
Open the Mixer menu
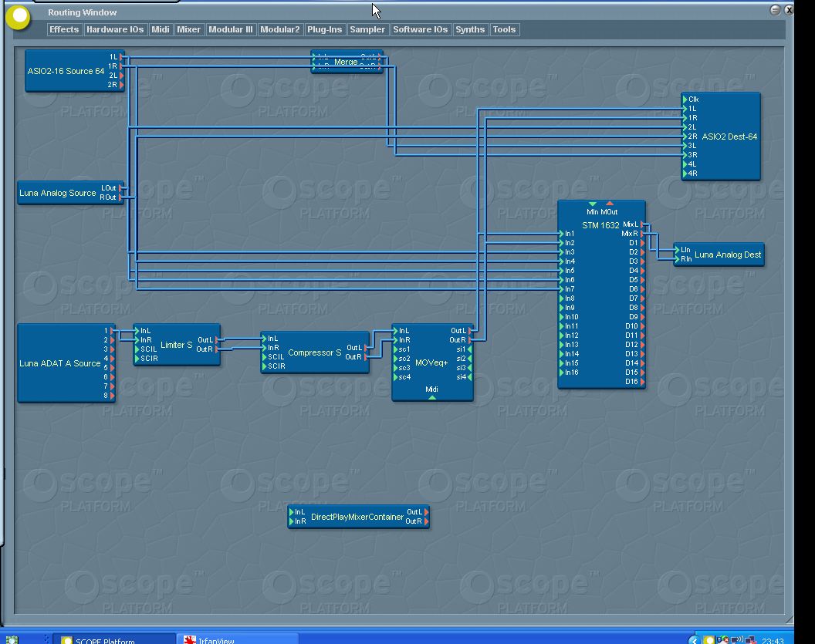(x=188, y=29)
